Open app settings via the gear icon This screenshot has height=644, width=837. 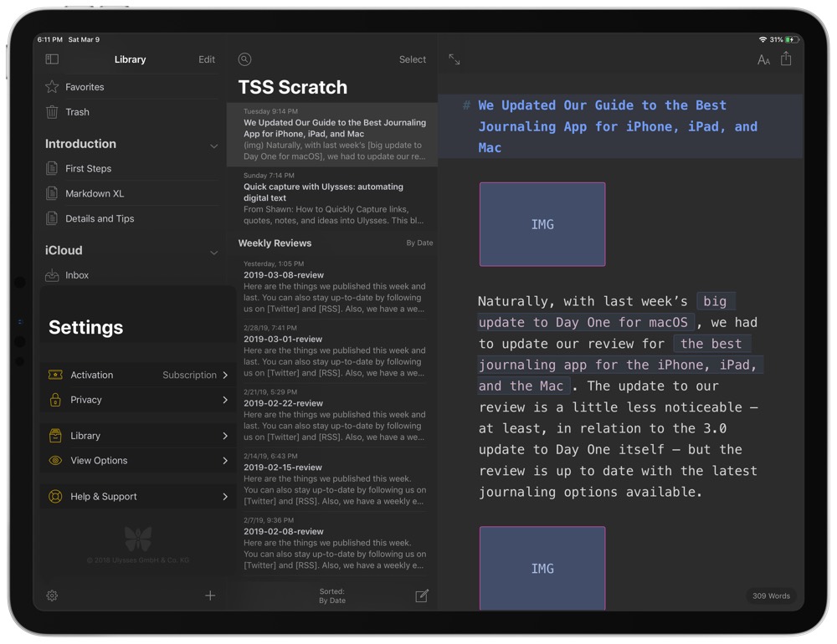[52, 595]
